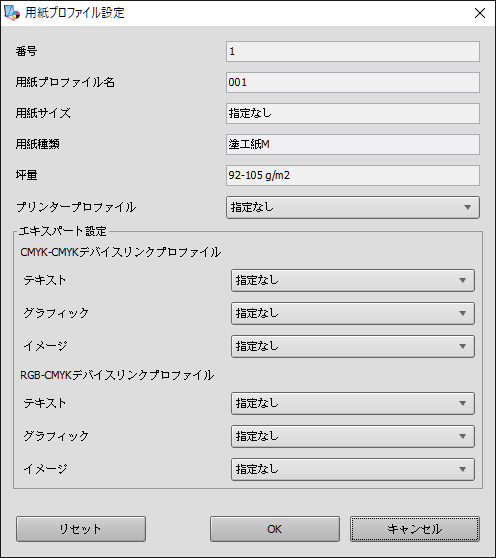This screenshot has width=496, height=558.
Task: Click the 用紙プロファイル名 field showing 001
Action: (353, 83)
